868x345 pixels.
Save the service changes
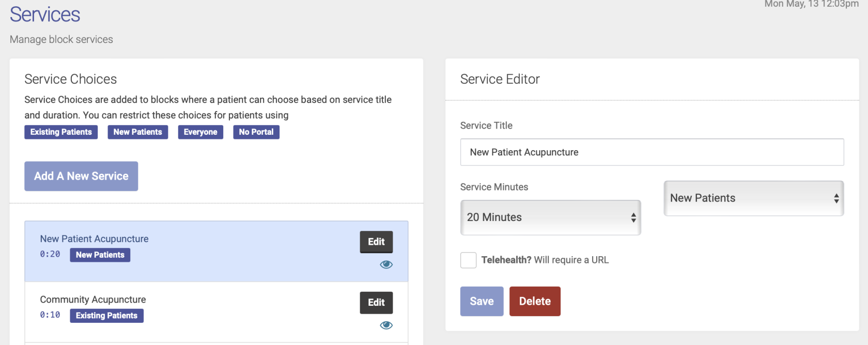pos(482,301)
